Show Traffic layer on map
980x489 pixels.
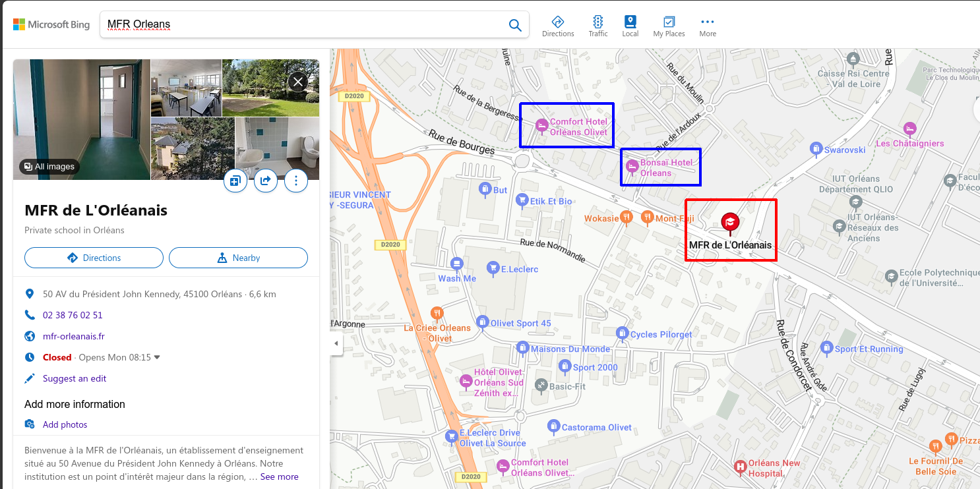point(598,26)
